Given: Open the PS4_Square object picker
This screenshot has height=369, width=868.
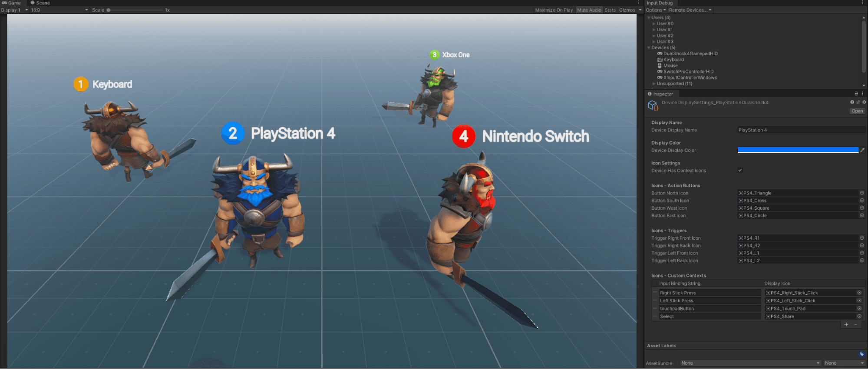Looking at the screenshot, I should [x=861, y=208].
